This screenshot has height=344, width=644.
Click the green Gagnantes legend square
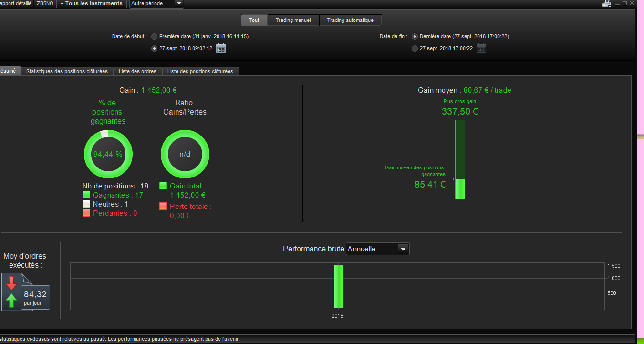tap(86, 195)
